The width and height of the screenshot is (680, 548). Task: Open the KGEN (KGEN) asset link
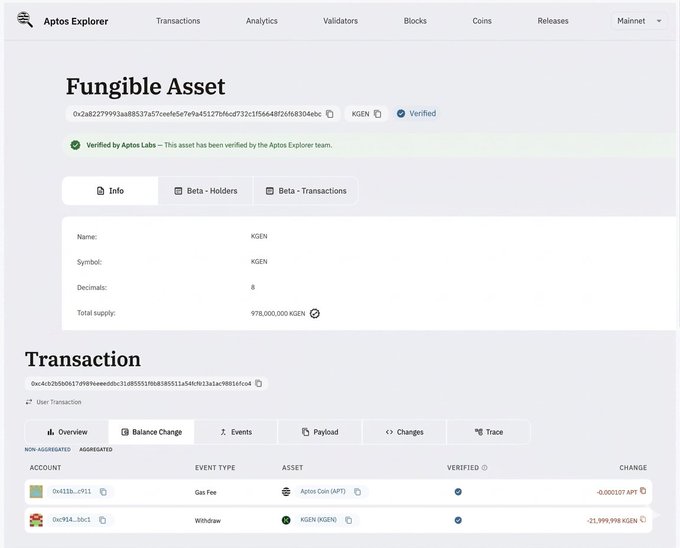[318, 520]
